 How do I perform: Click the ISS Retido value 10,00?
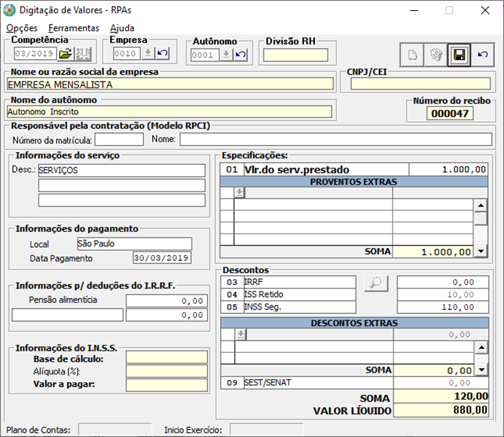pyautogui.click(x=443, y=294)
